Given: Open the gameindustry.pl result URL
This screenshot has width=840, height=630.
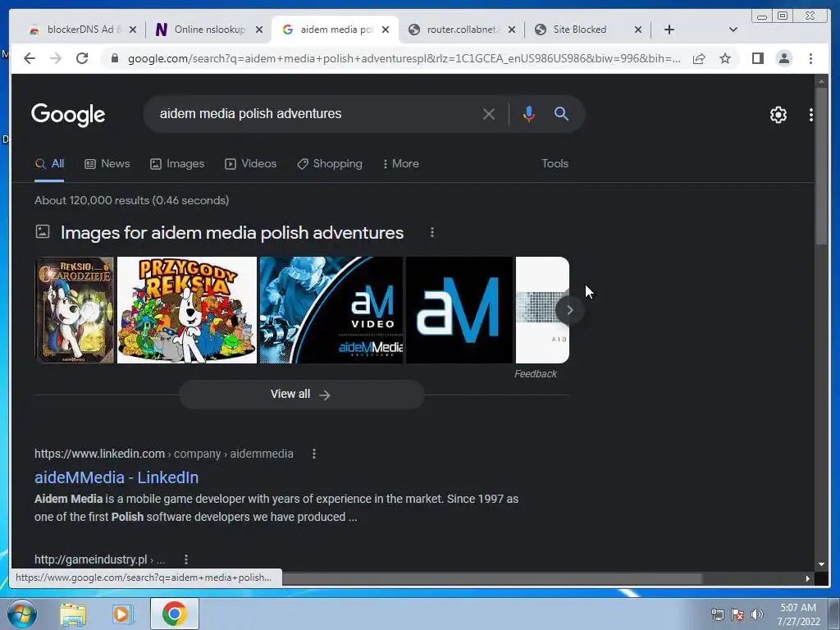Looking at the screenshot, I should click(99, 559).
